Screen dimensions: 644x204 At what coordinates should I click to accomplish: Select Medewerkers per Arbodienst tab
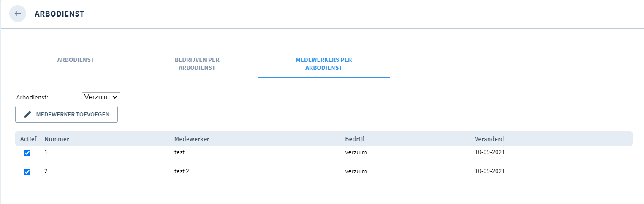(324, 63)
